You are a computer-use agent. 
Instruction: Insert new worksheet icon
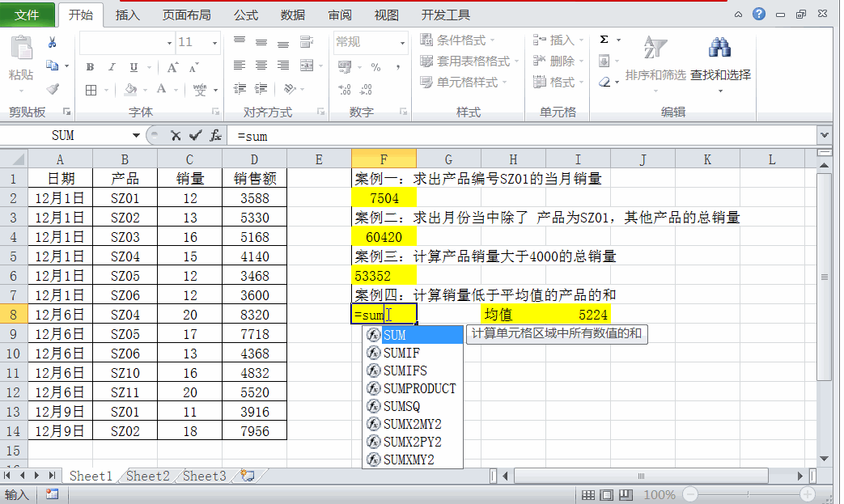tap(248, 476)
